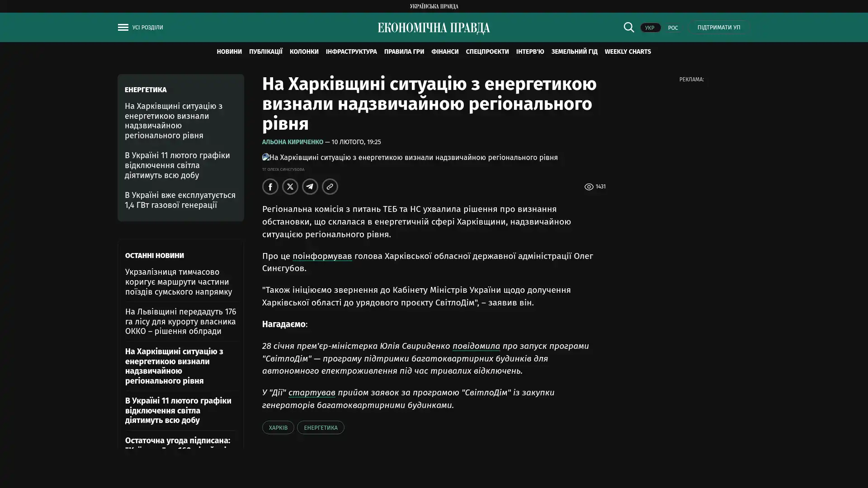Share article via Telegram
The image size is (868, 488).
310,187
